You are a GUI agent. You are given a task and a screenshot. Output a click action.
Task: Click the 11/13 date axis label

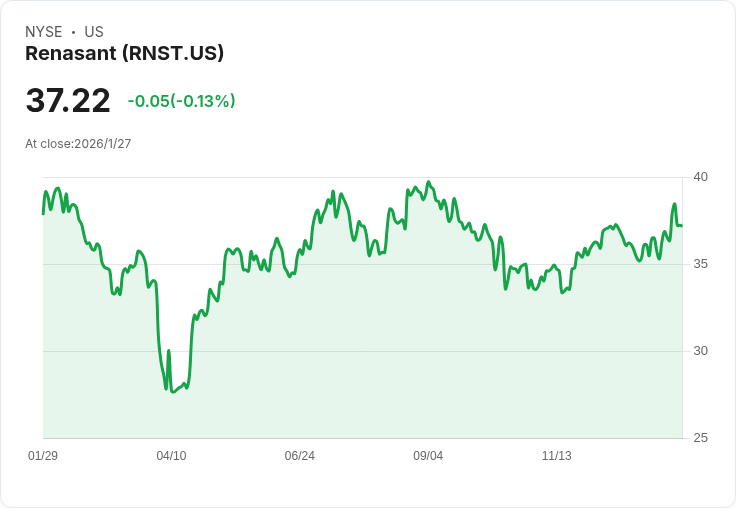click(557, 455)
